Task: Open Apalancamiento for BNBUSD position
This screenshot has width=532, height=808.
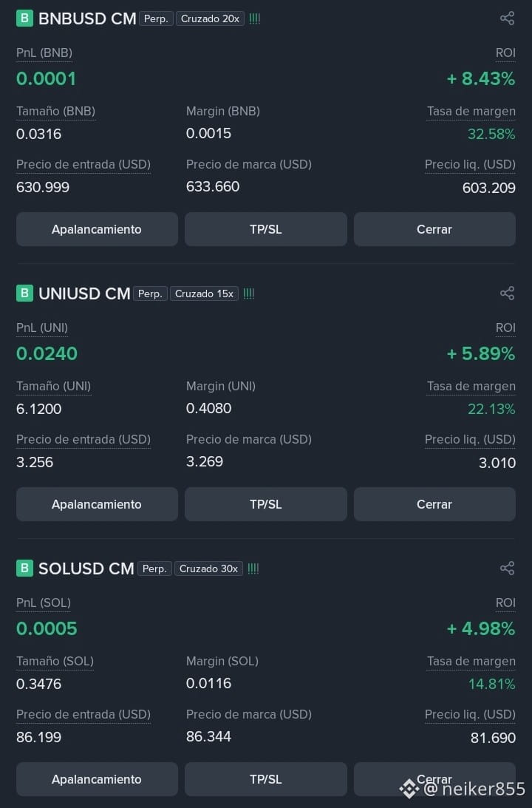Action: [97, 229]
